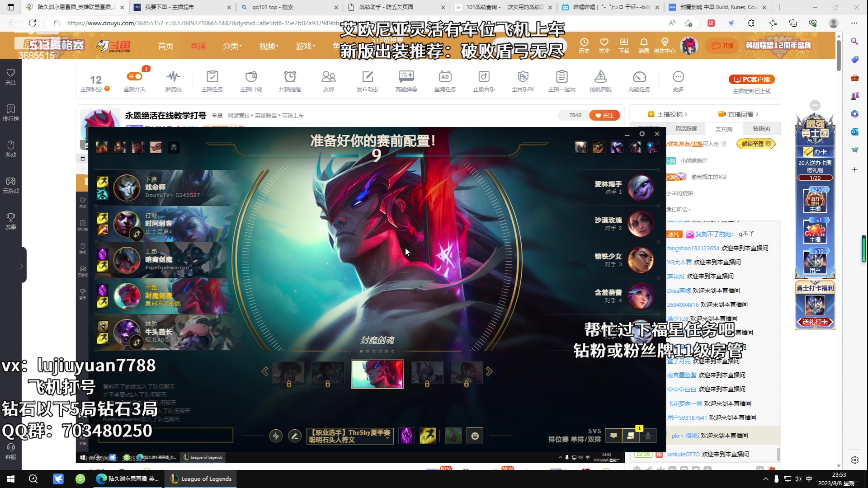Image resolution: width=868 pixels, height=488 pixels.
Task: Open the 更多 more options icon
Action: coord(678,77)
